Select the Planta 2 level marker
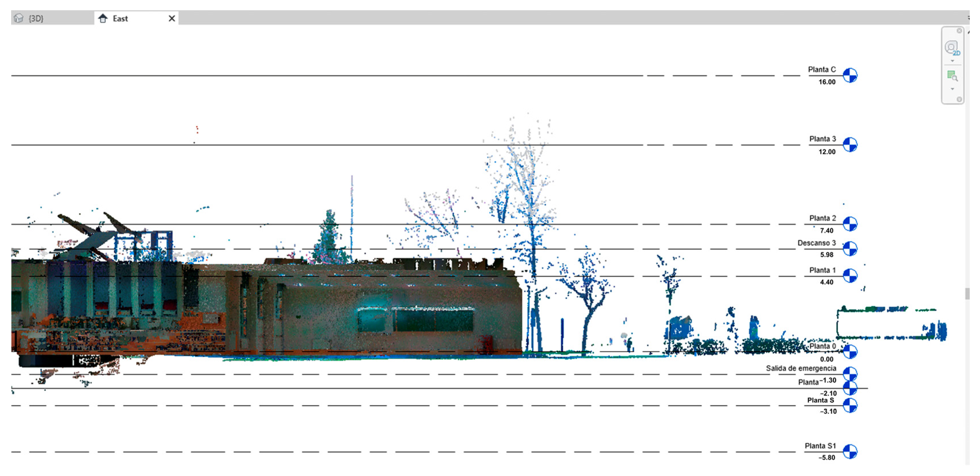This screenshot has width=980, height=476. [850, 224]
